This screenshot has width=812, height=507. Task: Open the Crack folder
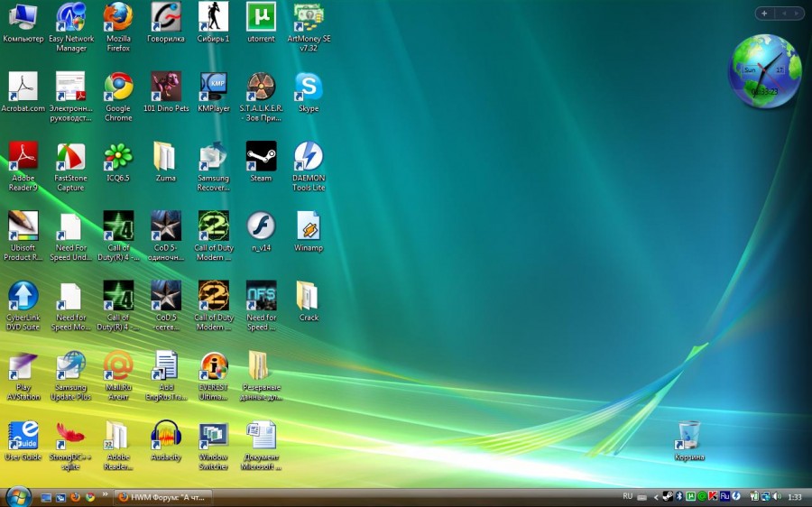[x=309, y=302]
